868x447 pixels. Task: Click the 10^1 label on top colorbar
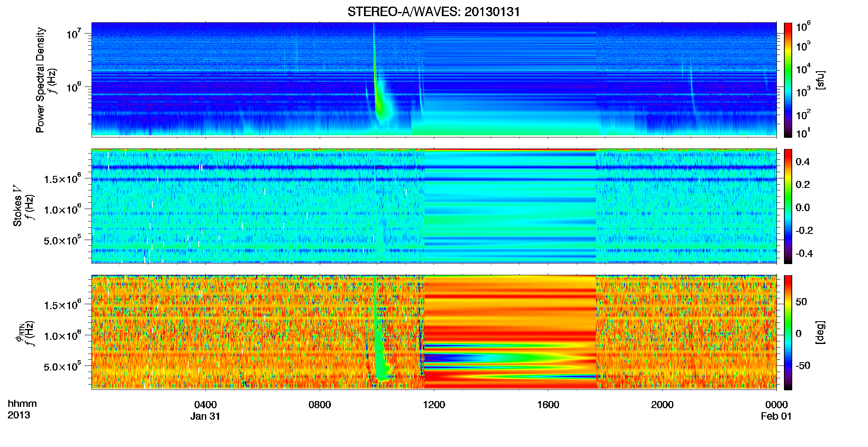click(x=803, y=133)
